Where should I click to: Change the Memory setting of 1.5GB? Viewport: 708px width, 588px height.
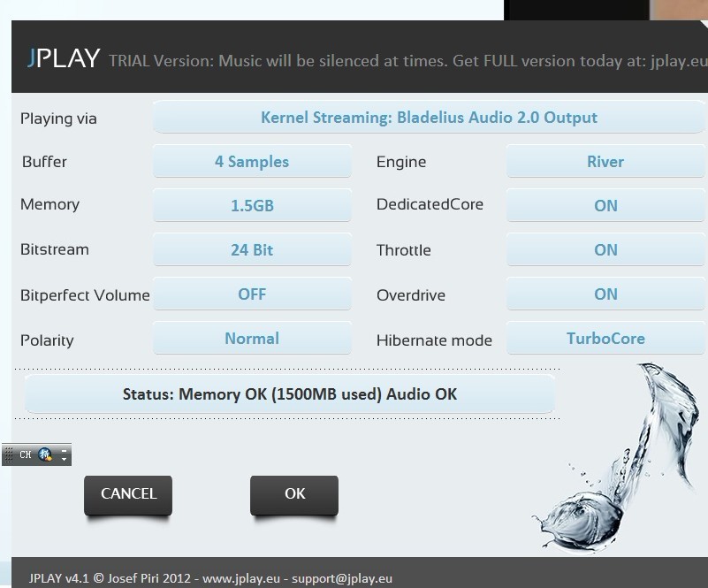252,205
